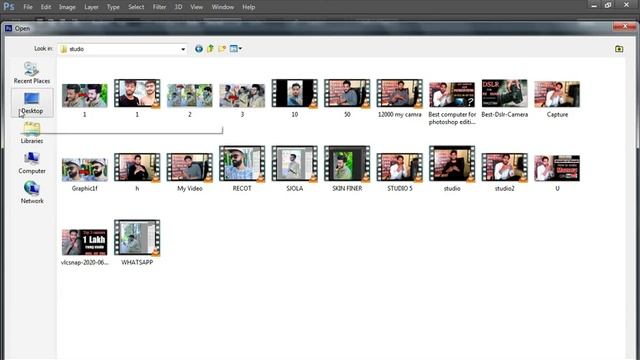The height and width of the screenshot is (360, 640).
Task: Restore down the Photoshop window
Action: click(608, 5)
